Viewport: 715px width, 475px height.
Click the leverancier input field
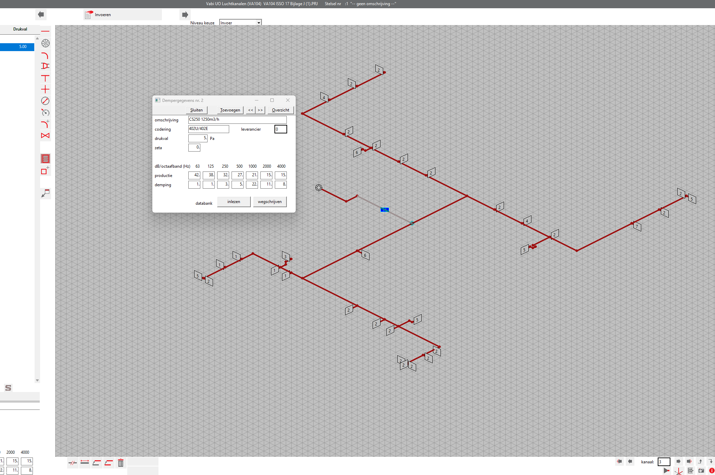[280, 129]
